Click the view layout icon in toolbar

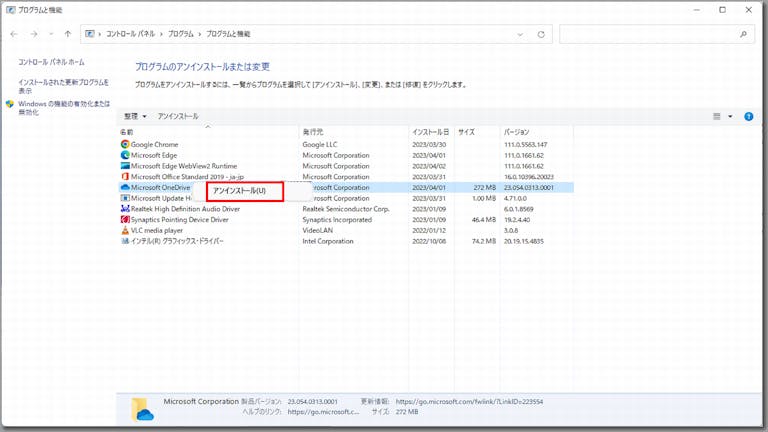[x=717, y=117]
